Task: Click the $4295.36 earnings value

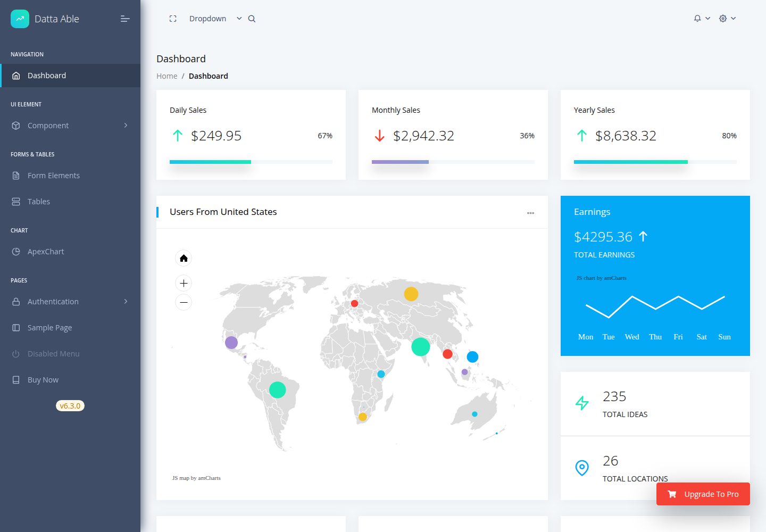Action: [x=603, y=237]
